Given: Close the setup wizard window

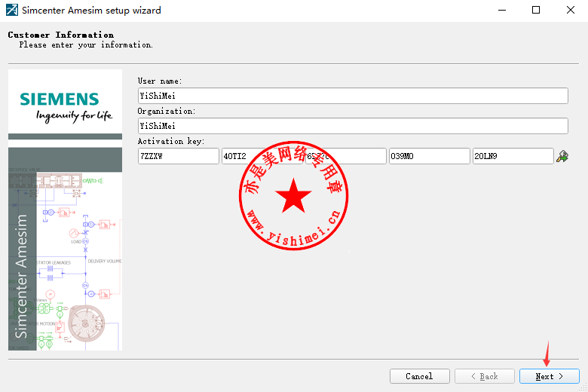Looking at the screenshot, I should (x=571, y=10).
